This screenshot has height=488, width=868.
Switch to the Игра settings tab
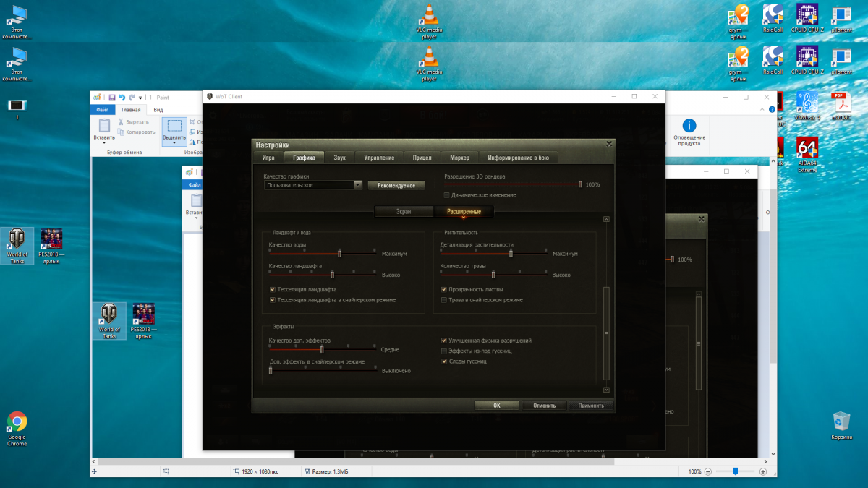[x=268, y=158]
